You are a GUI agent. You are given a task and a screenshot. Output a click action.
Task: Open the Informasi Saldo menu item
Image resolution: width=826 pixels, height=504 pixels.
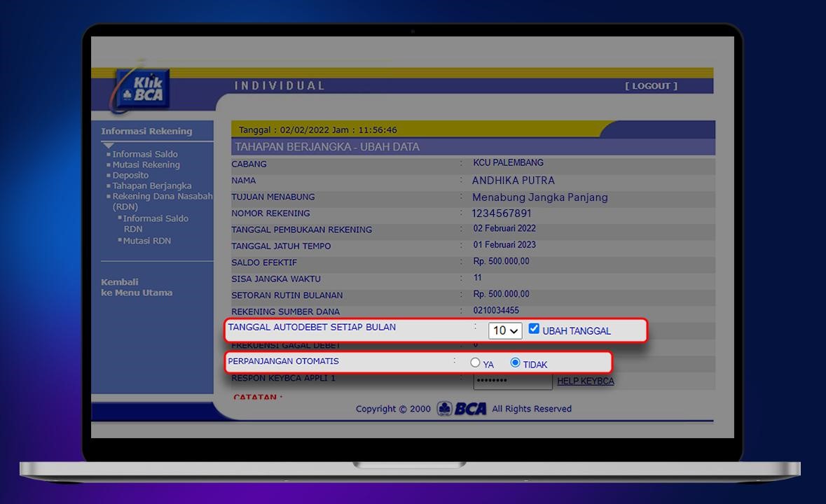pos(145,154)
